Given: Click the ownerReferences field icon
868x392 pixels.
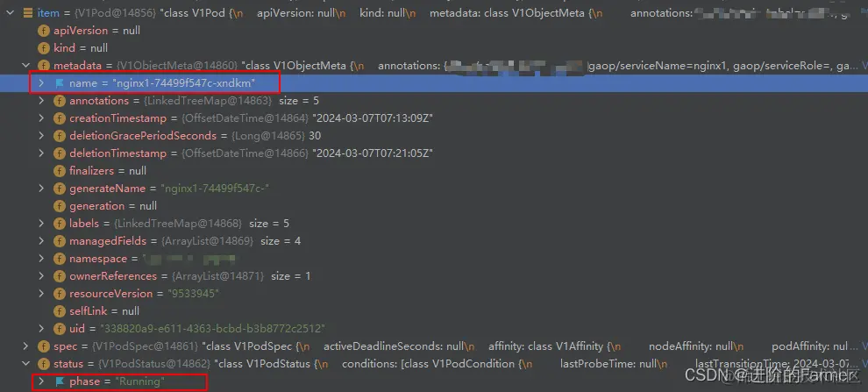Looking at the screenshot, I should coord(60,276).
